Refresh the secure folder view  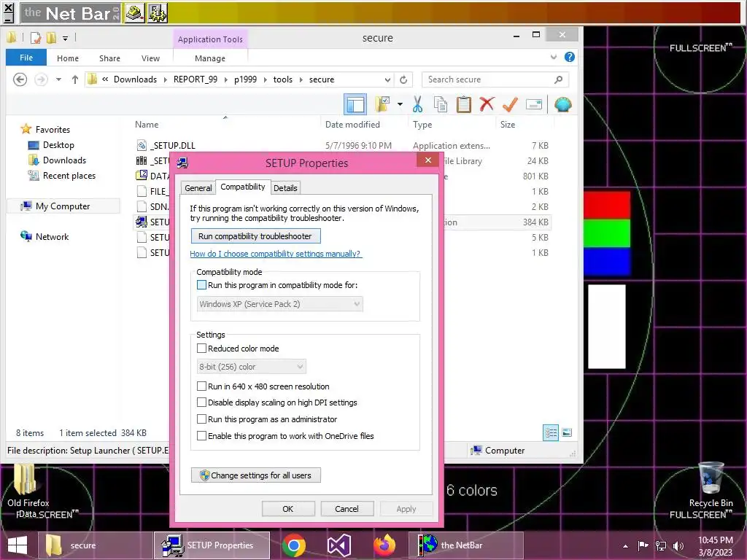(403, 79)
